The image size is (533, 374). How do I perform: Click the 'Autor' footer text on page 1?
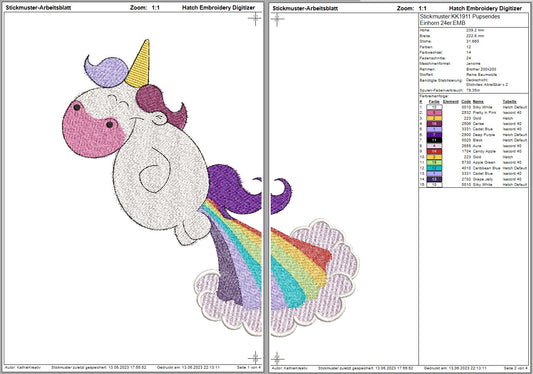pyautogui.click(x=23, y=368)
